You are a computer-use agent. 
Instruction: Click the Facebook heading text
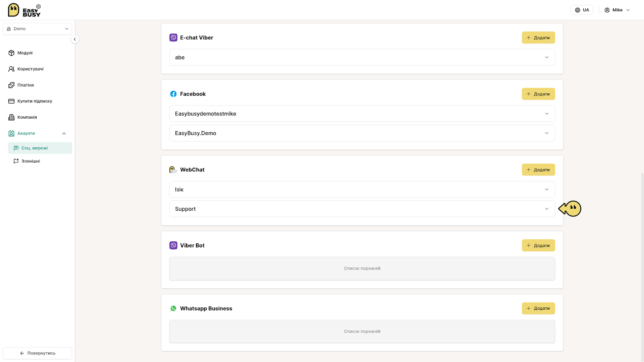point(193,94)
